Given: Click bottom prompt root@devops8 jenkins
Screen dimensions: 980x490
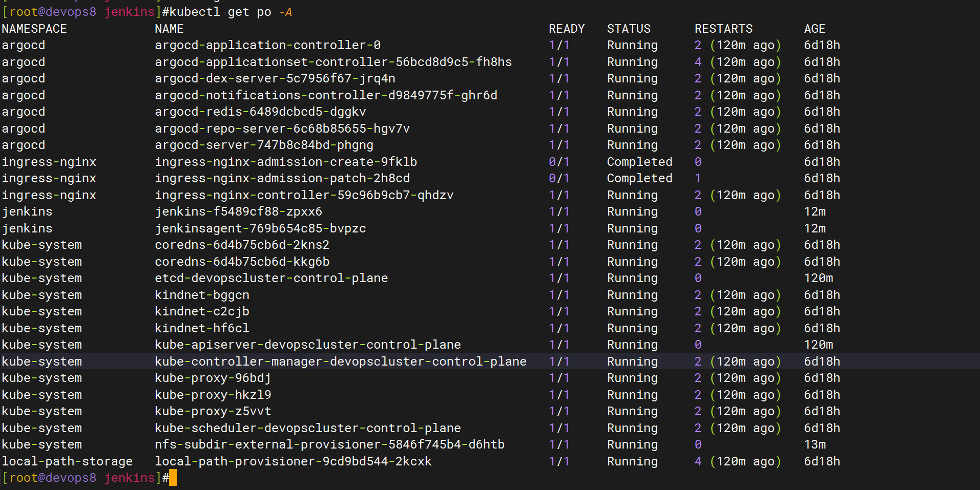Looking at the screenshot, I should point(82,478).
